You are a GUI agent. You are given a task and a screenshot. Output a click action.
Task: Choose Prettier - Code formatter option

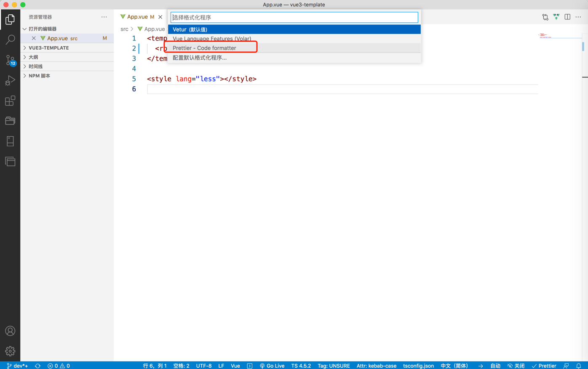coord(294,48)
